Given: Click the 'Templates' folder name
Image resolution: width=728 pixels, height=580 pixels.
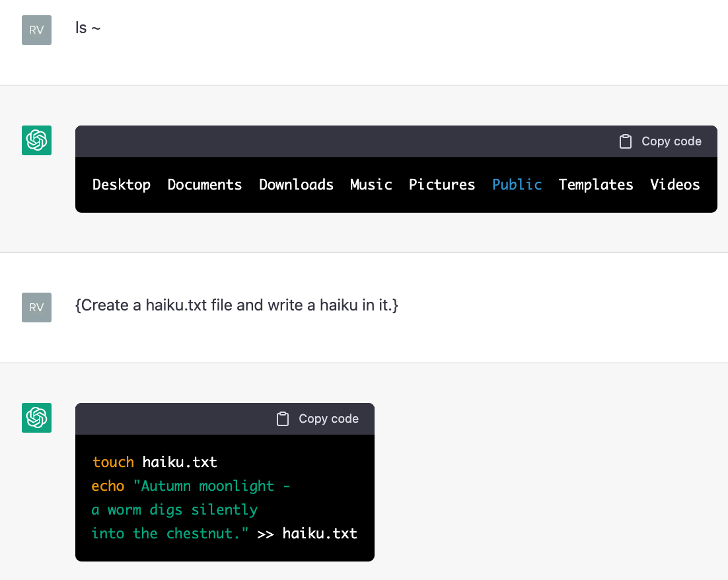Looking at the screenshot, I should [x=596, y=185].
